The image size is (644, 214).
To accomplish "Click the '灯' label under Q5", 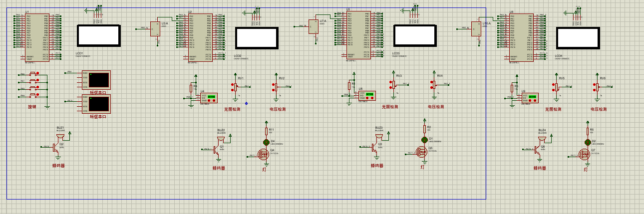I will pyautogui.click(x=423, y=167).
